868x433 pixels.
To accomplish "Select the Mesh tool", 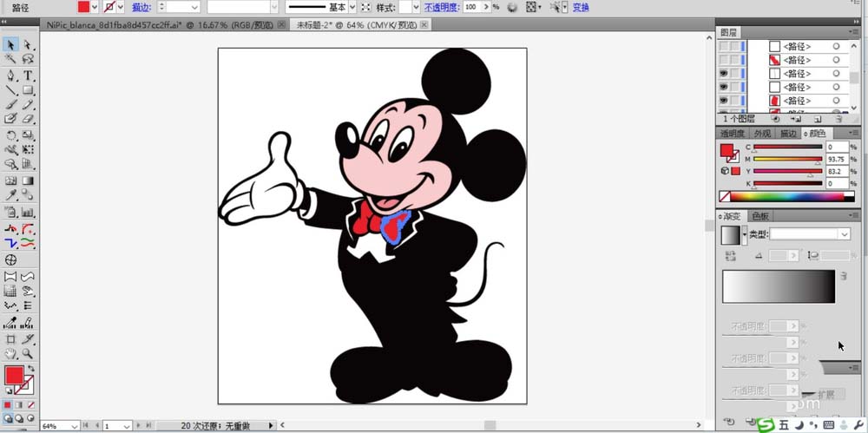I will [x=11, y=180].
